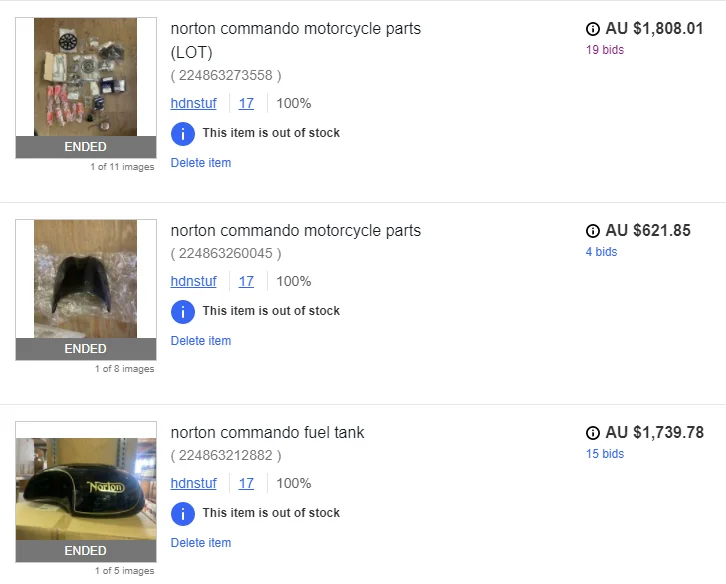Screen dimensions: 726x584
Task: Open feedback score 17 on fuel tank listing
Action: point(246,483)
